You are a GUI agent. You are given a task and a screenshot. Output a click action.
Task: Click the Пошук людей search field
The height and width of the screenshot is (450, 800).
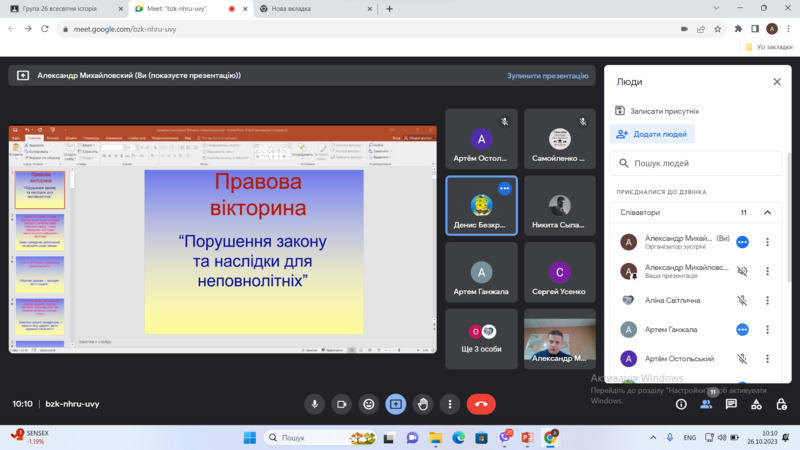point(700,163)
